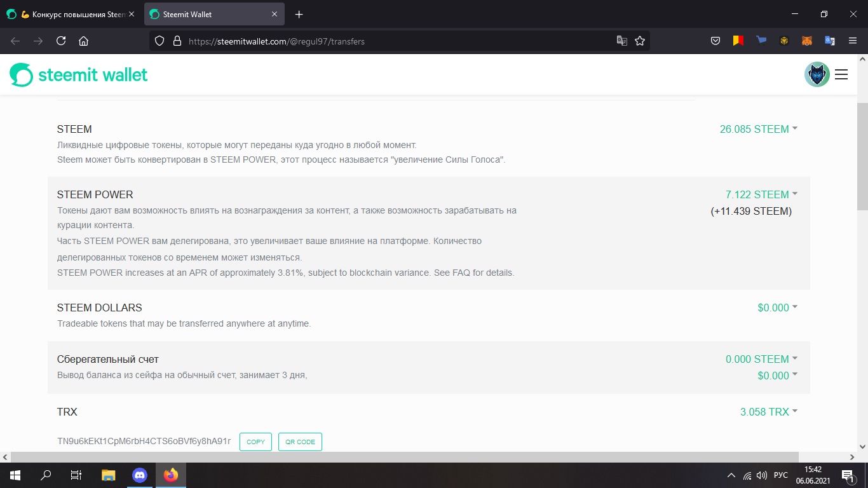Screen dimensions: 868x488
Task: Open the yellow-red flag extension
Action: coord(738,41)
